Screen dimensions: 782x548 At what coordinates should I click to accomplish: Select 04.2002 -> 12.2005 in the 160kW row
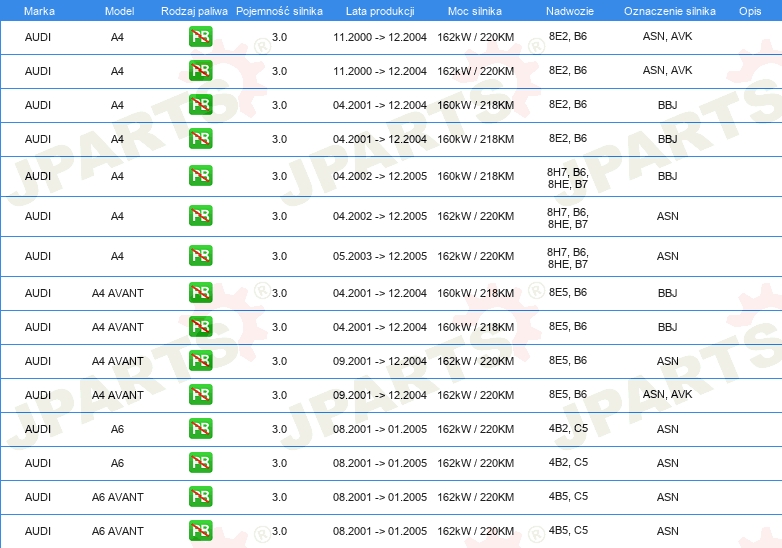point(380,177)
